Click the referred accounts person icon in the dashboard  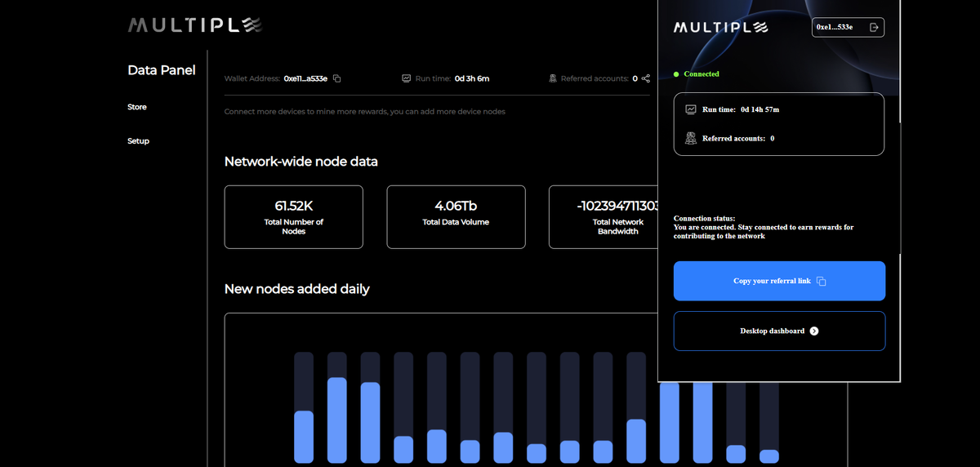click(x=553, y=78)
